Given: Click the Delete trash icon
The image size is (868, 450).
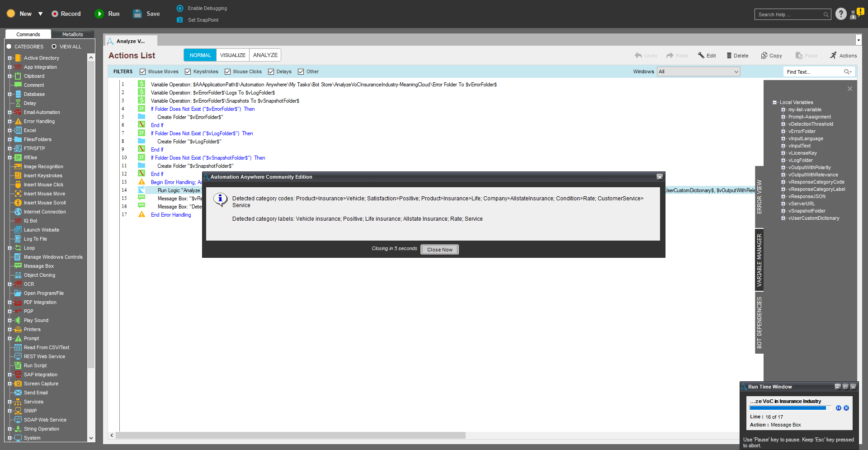Looking at the screenshot, I should click(x=729, y=56).
